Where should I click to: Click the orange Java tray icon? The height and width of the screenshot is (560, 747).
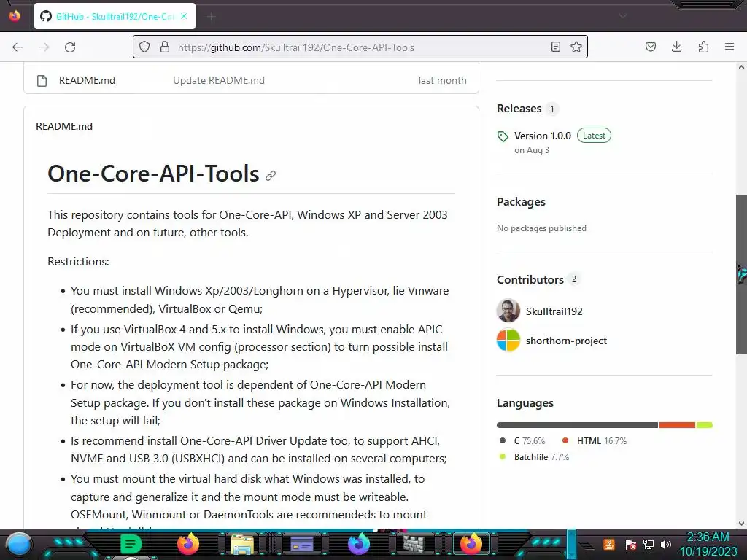point(609,544)
